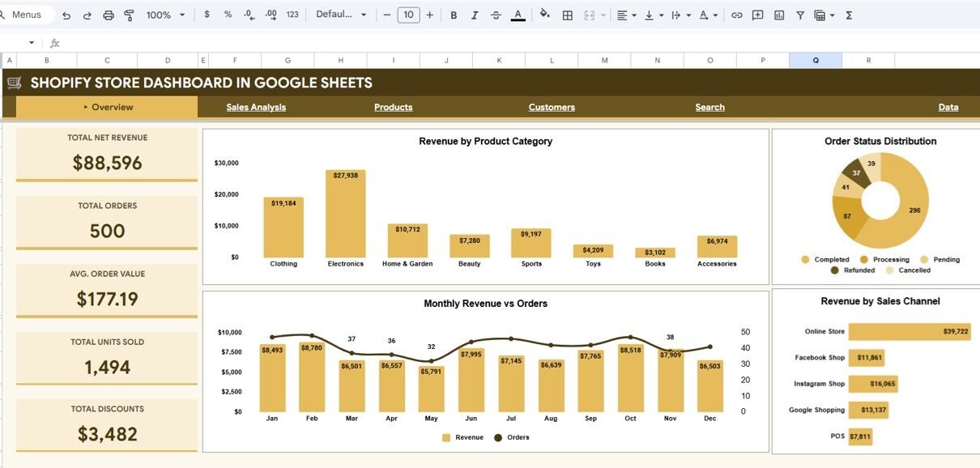980x468 pixels.
Task: Go to the Data link
Action: [x=948, y=107]
